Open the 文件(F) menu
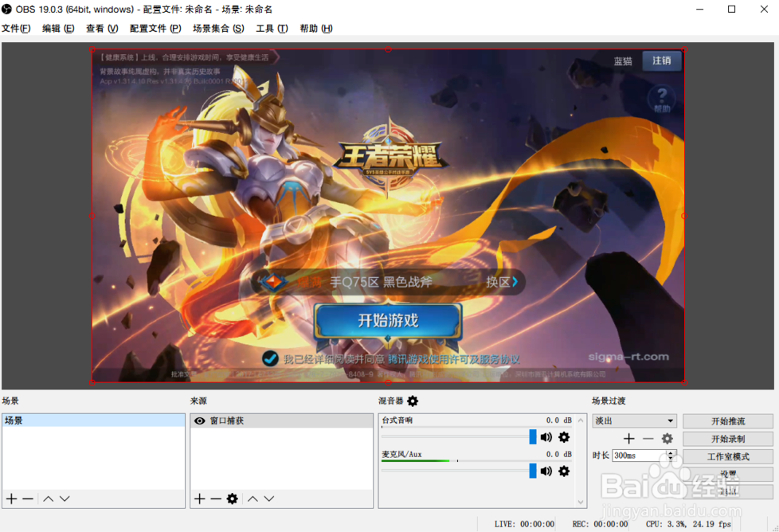779x532 pixels. click(x=16, y=29)
